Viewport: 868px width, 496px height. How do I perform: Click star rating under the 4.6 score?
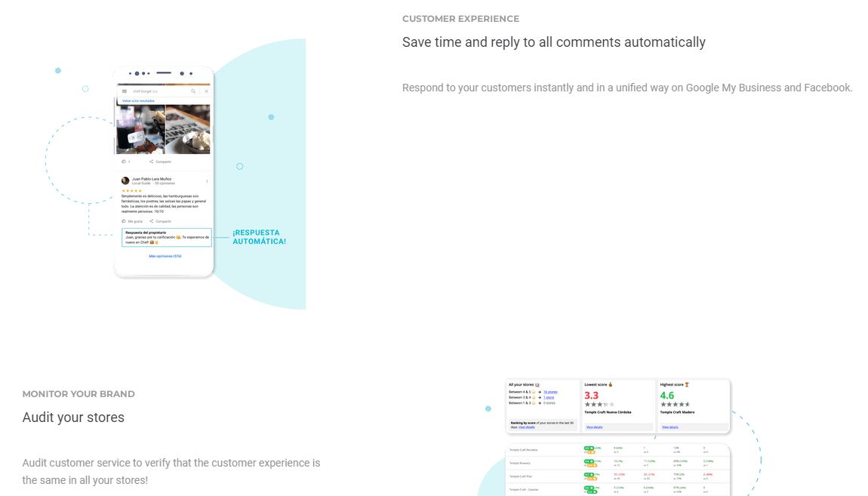pos(676,405)
